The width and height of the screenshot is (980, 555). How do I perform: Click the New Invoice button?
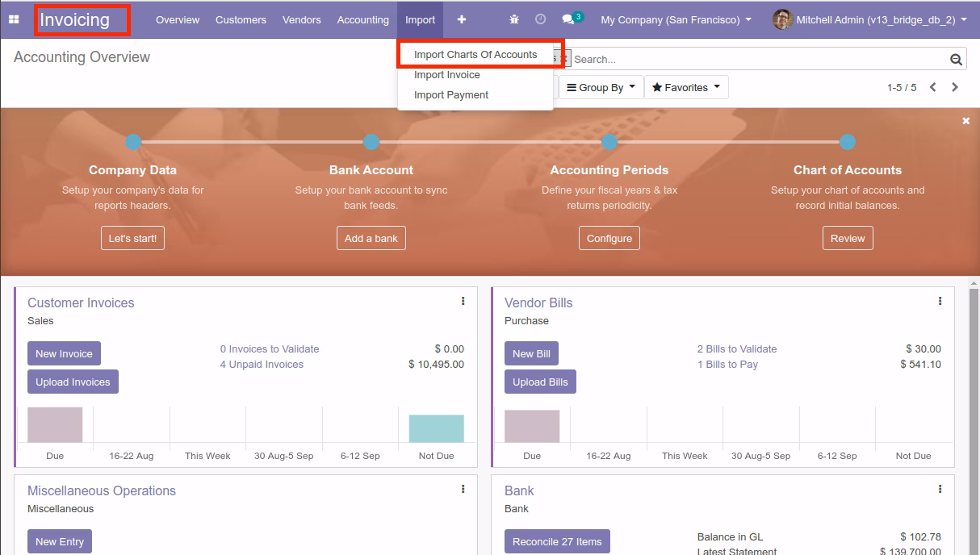[64, 353]
